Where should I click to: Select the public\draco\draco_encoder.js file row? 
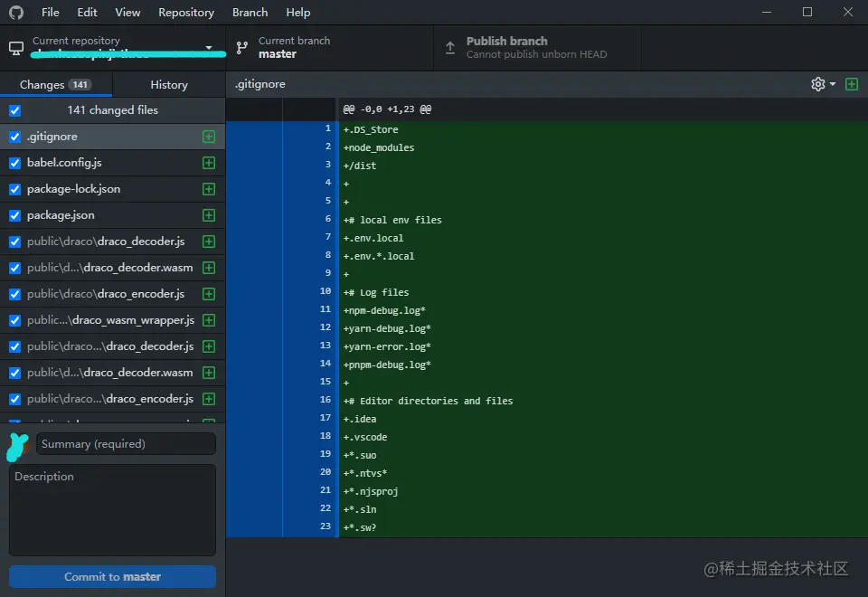(112, 294)
